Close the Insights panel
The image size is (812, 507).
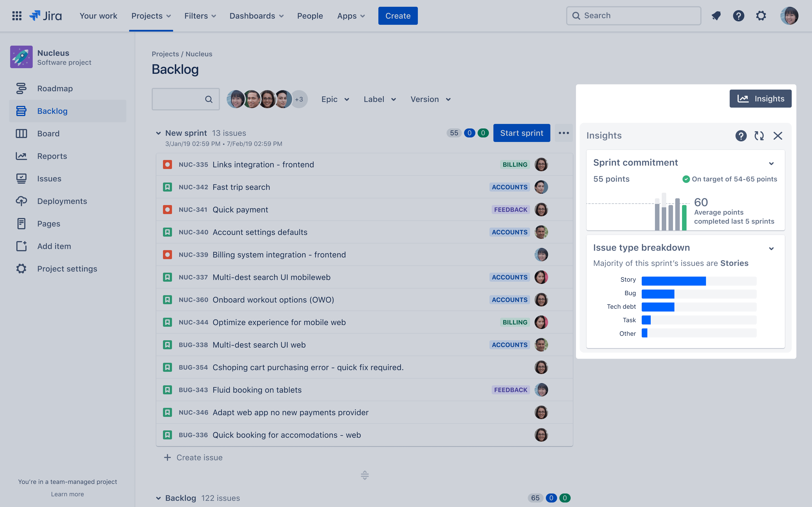pyautogui.click(x=778, y=135)
